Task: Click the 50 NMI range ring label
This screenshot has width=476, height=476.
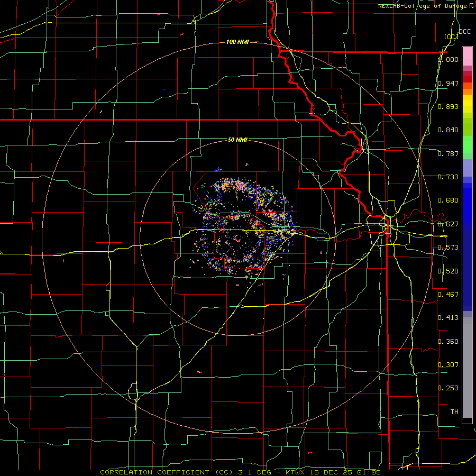Action: pos(237,140)
